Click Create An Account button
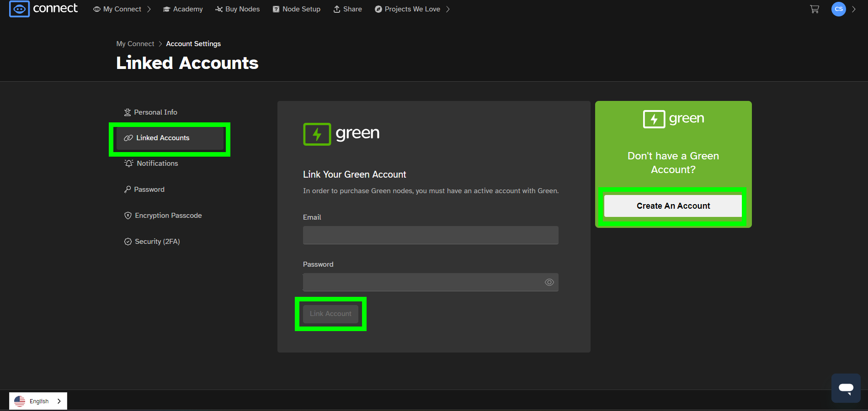The width and height of the screenshot is (868, 411). [x=673, y=206]
